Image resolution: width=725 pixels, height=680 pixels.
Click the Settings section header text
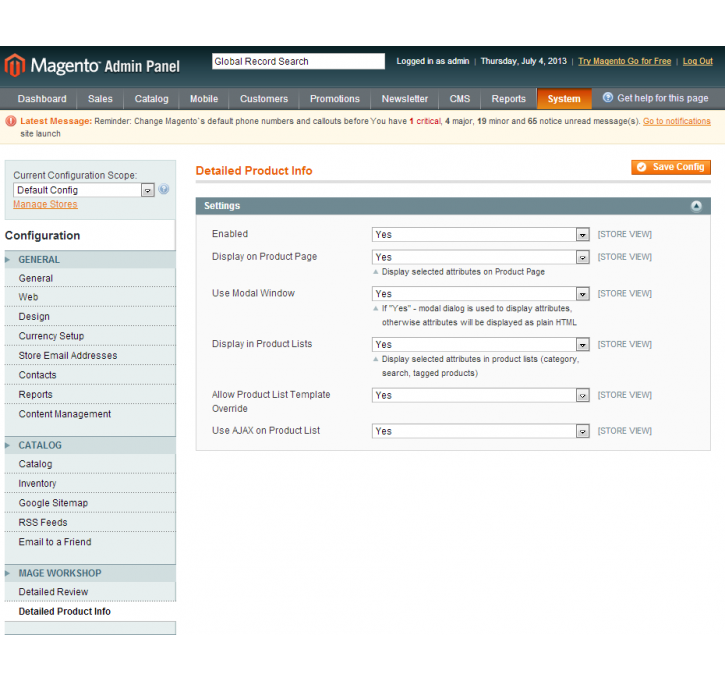[222, 206]
